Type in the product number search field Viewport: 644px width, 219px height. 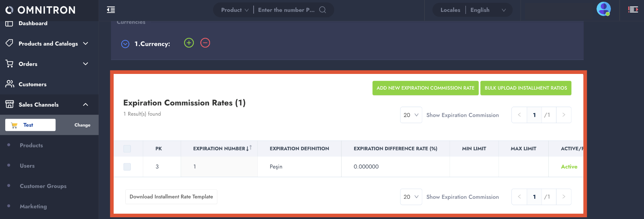point(286,10)
